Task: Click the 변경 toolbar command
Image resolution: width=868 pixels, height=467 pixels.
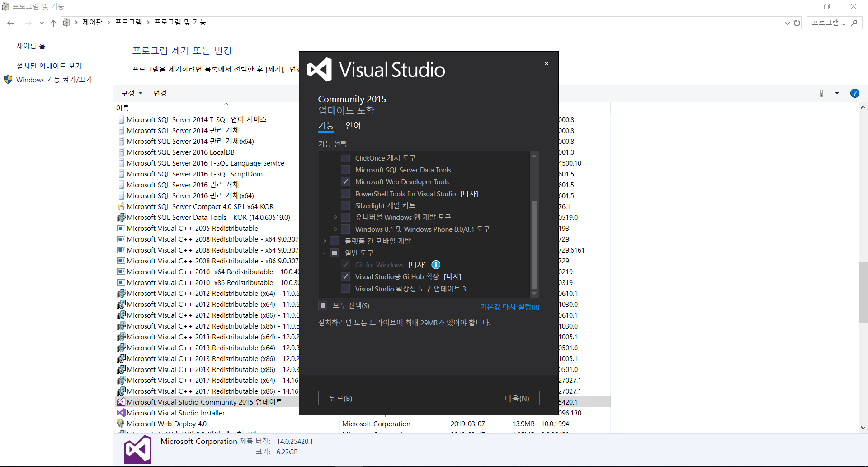Action: click(160, 93)
